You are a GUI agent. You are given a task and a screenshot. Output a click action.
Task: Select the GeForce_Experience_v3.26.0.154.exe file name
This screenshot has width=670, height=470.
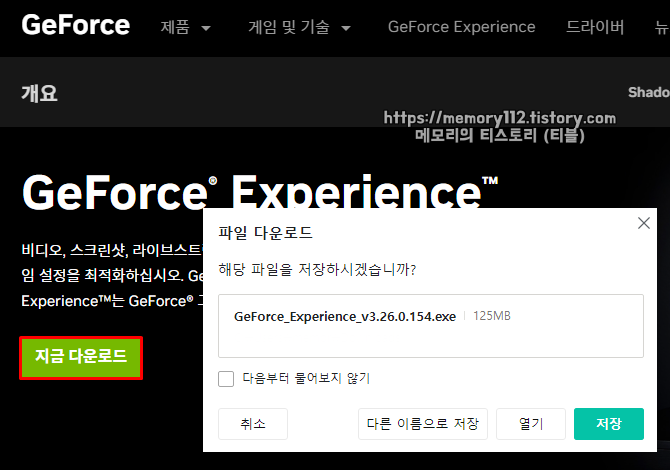(x=345, y=317)
